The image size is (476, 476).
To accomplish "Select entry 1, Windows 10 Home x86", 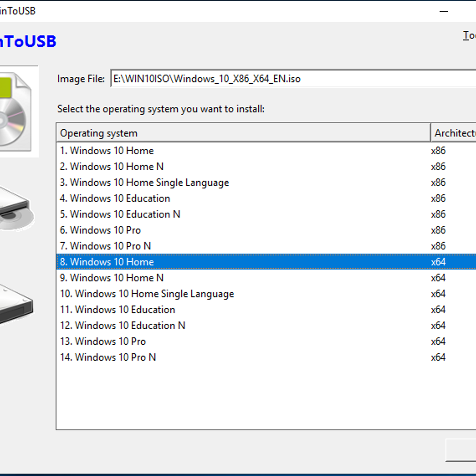I will [x=107, y=151].
